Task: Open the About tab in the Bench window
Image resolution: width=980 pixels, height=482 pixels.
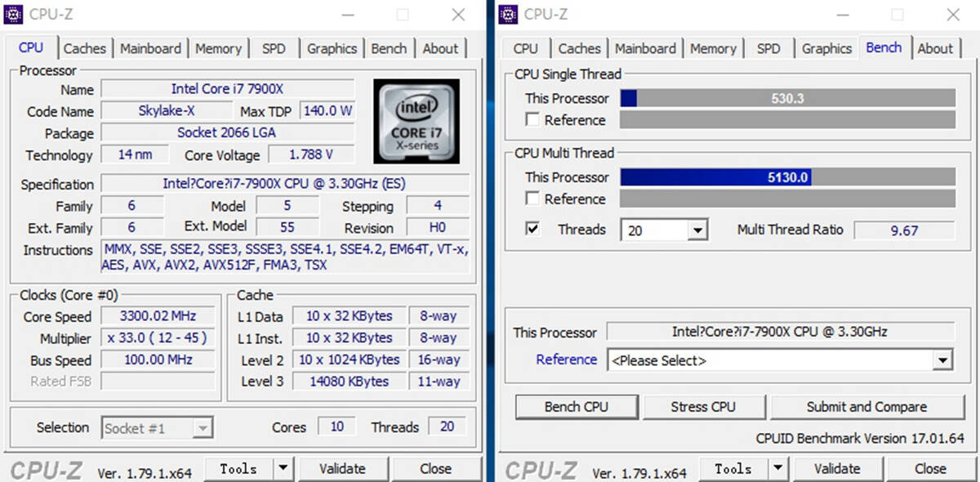Action: tap(935, 48)
